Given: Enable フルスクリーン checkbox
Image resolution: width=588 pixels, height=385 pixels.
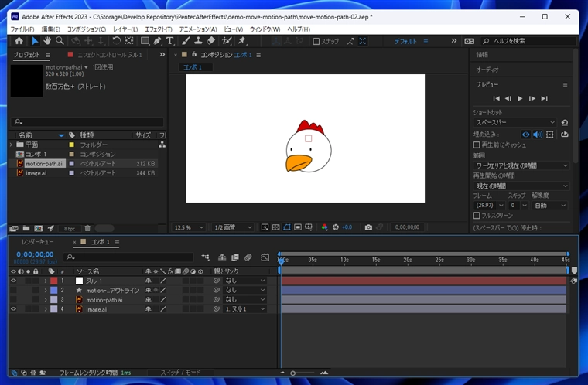Looking at the screenshot, I should [x=477, y=215].
